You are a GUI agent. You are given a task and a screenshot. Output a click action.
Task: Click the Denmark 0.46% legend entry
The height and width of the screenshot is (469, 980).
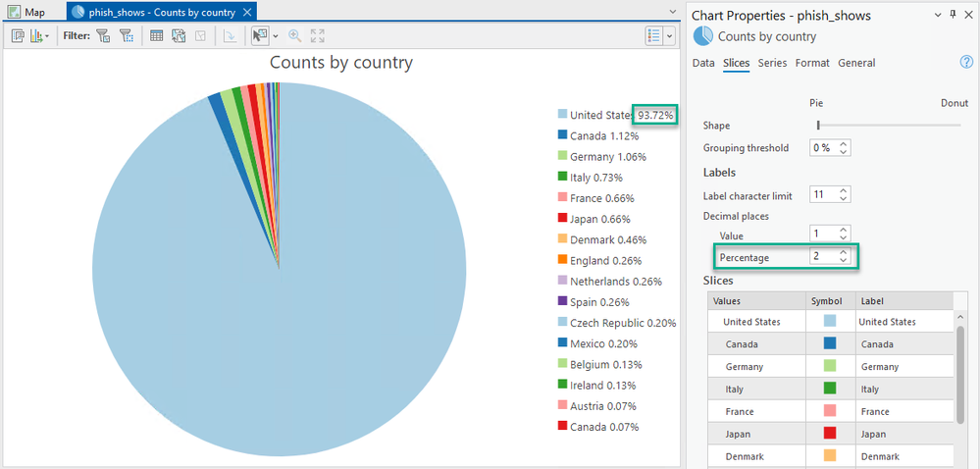tap(602, 239)
